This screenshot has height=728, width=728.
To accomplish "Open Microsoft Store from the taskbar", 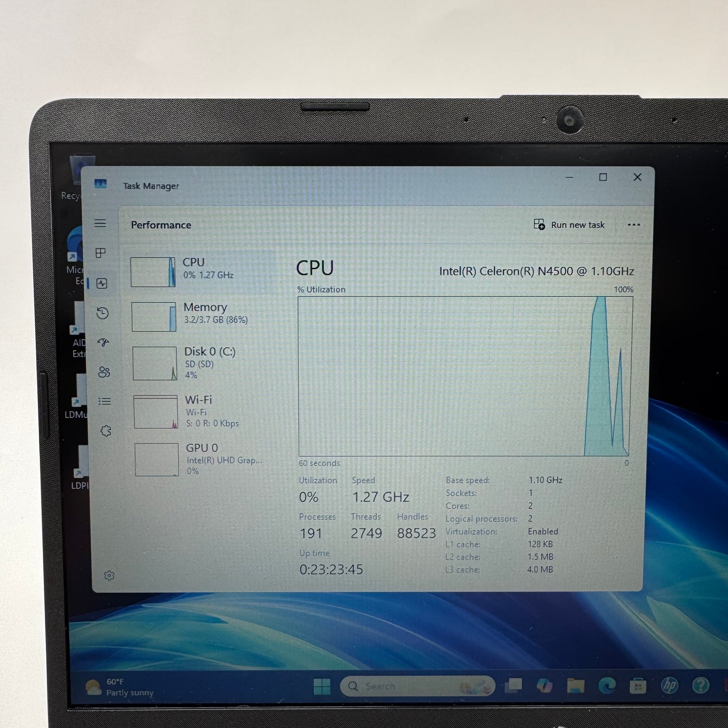I will tap(638, 685).
